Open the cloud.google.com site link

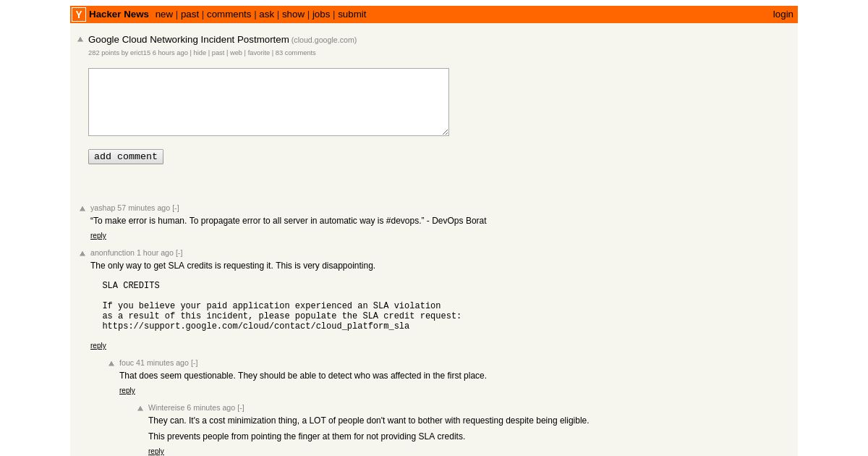(324, 41)
